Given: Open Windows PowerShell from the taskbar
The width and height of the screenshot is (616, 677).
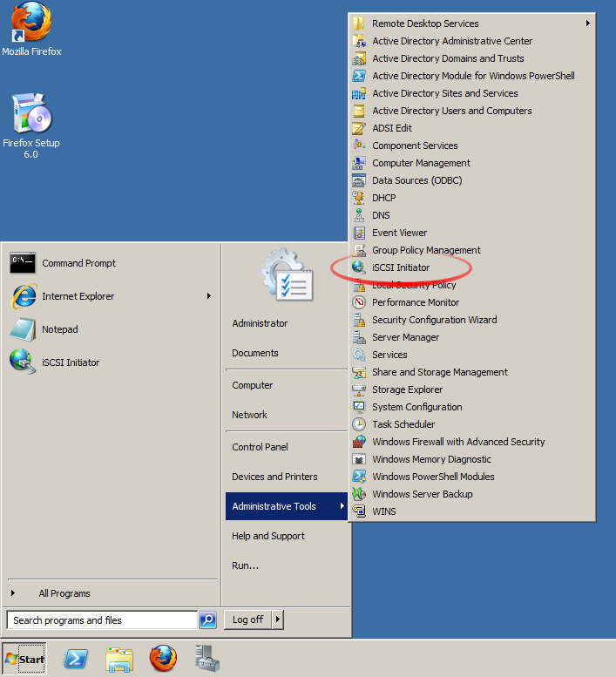Looking at the screenshot, I should [x=76, y=659].
